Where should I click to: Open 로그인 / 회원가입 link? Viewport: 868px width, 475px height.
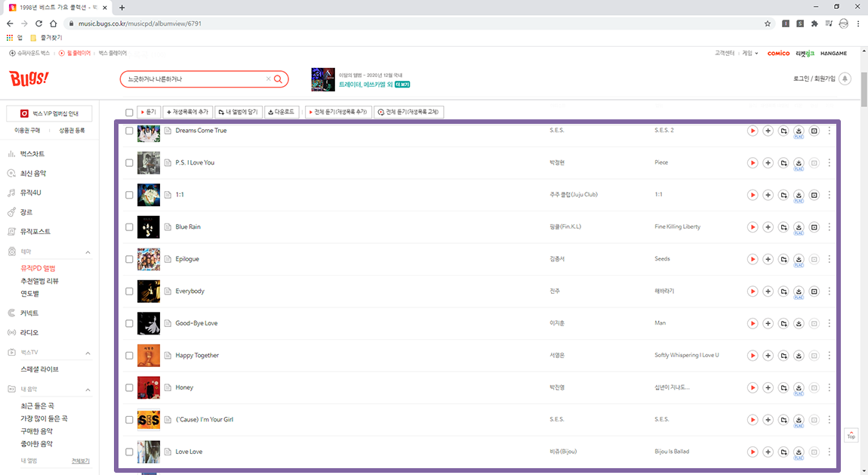pyautogui.click(x=814, y=79)
